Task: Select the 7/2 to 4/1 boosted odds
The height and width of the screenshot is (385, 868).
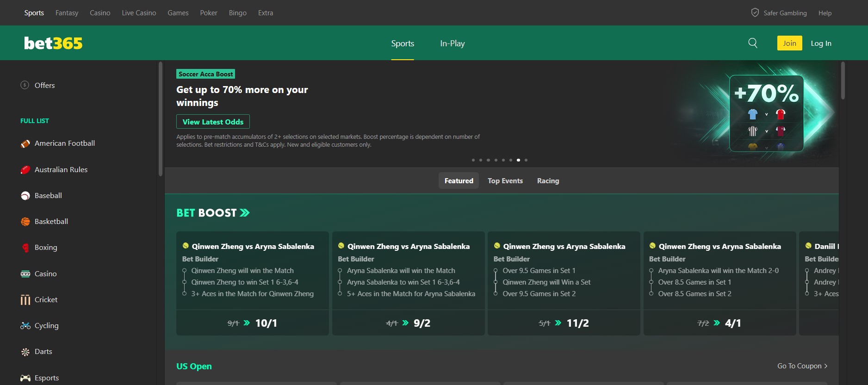Action: (720, 323)
